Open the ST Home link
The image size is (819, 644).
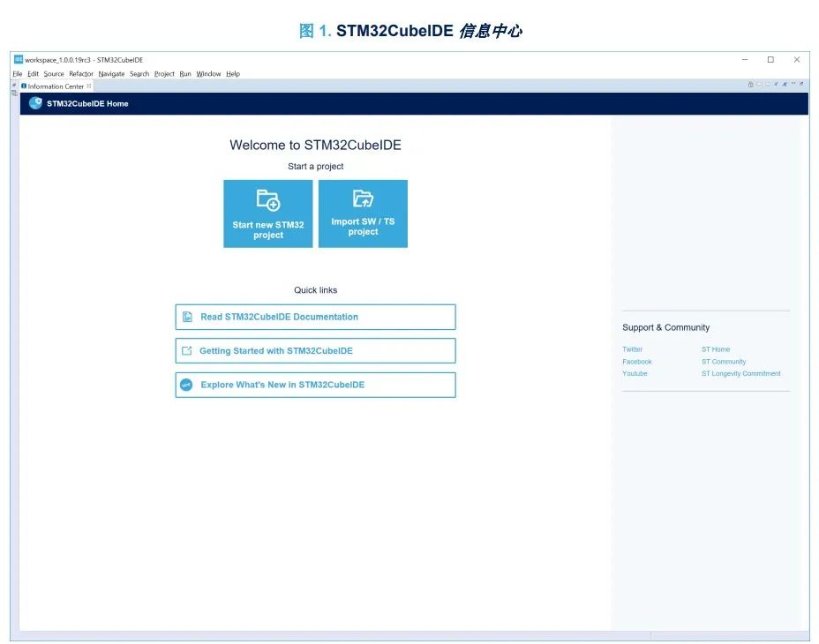click(x=716, y=349)
